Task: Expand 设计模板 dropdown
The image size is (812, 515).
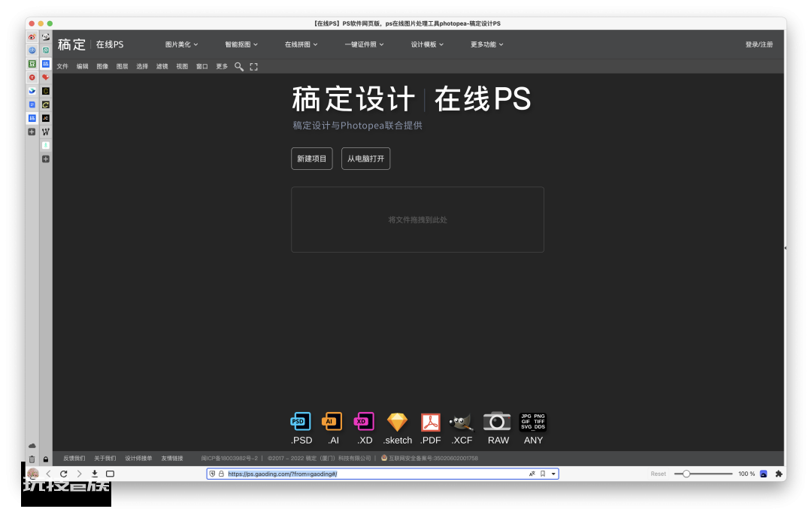Action: point(427,44)
